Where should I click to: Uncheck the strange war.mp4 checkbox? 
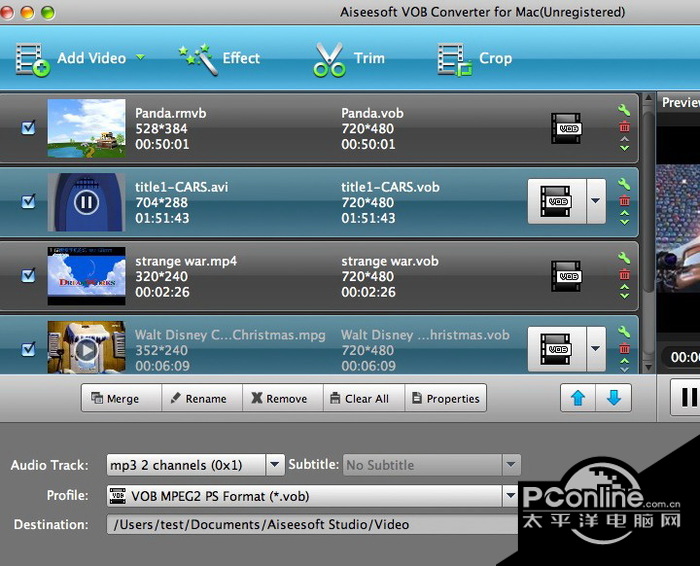point(29,275)
